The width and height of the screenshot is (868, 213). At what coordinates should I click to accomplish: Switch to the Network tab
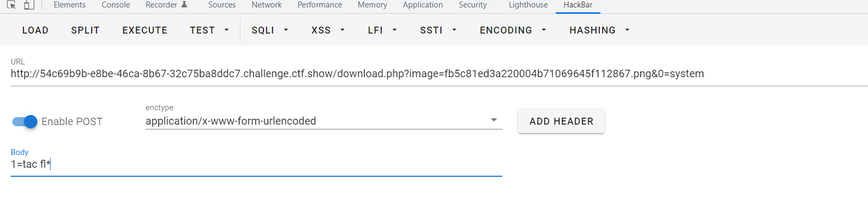coord(267,5)
